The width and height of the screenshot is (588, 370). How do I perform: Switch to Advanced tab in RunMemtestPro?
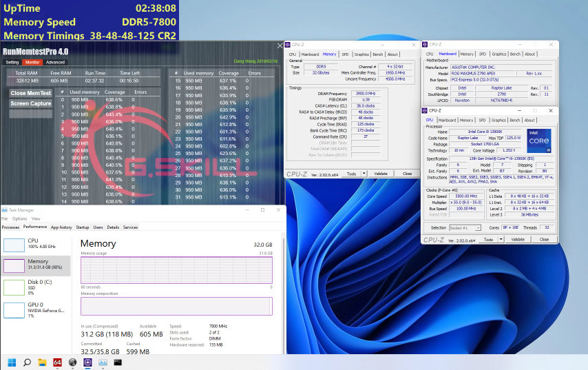tap(56, 62)
